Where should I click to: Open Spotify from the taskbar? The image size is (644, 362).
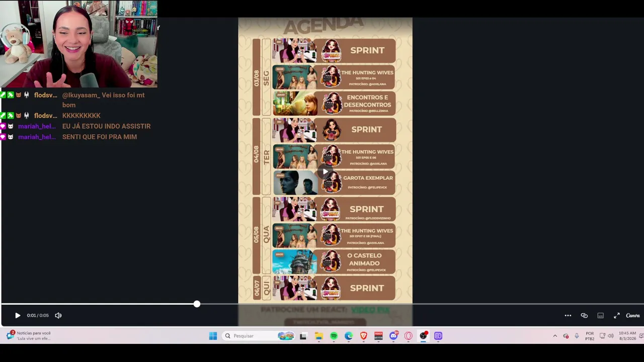tap(334, 336)
